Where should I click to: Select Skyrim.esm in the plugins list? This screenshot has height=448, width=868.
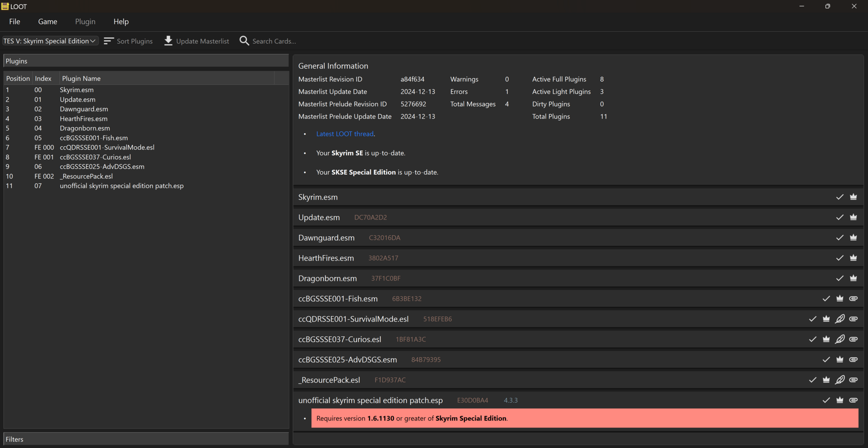146,90
